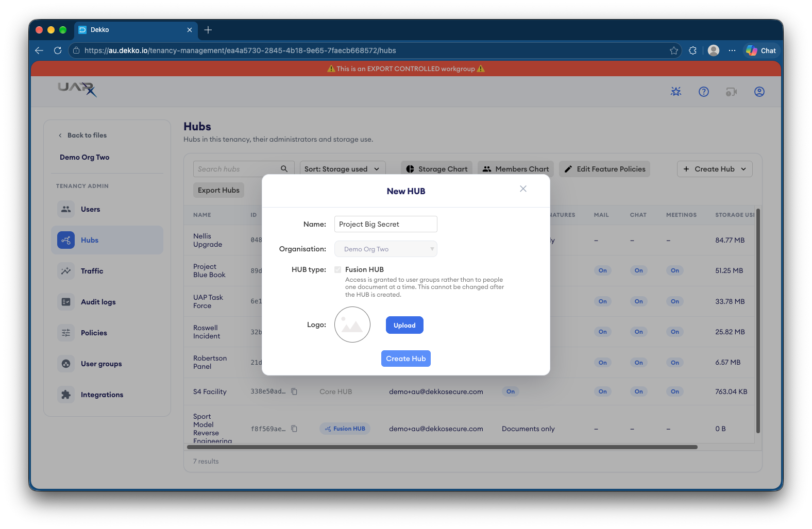
Task: Toggle Chat On for UAP Task Force
Action: pyautogui.click(x=639, y=301)
